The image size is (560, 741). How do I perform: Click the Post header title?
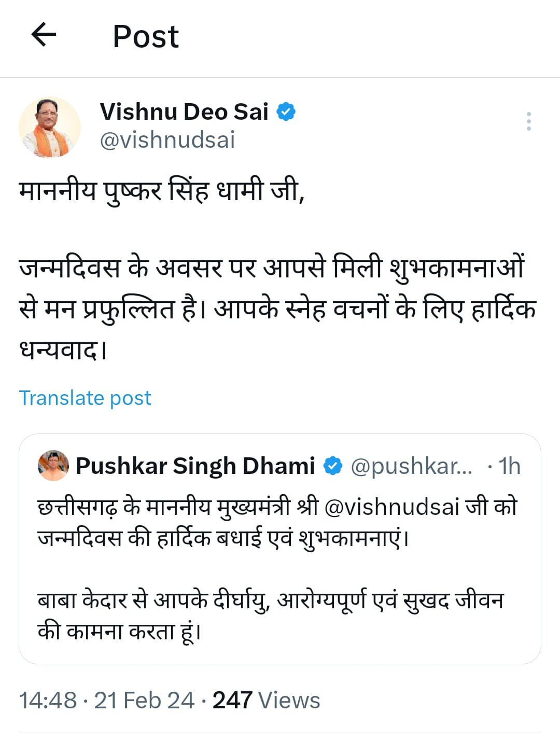(x=146, y=36)
